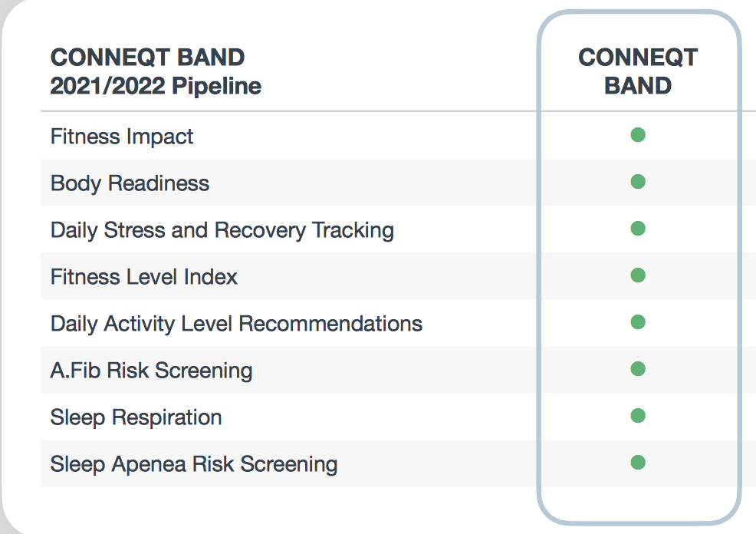The image size is (756, 534).
Task: Click the Fitness Level Index label
Action: (x=143, y=277)
